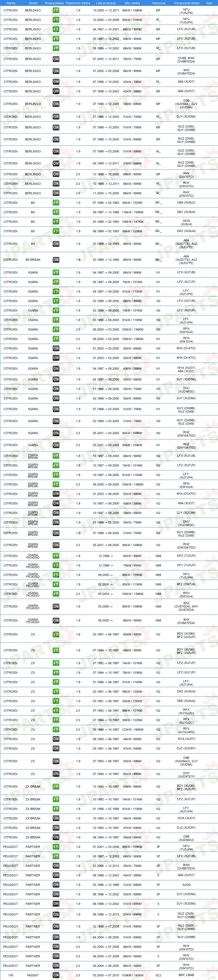Image resolution: width=218 pixels, height=980 pixels.
Task: Click diesel ON icon in Xsara Break 8HX row
Action: (x=56, y=494)
